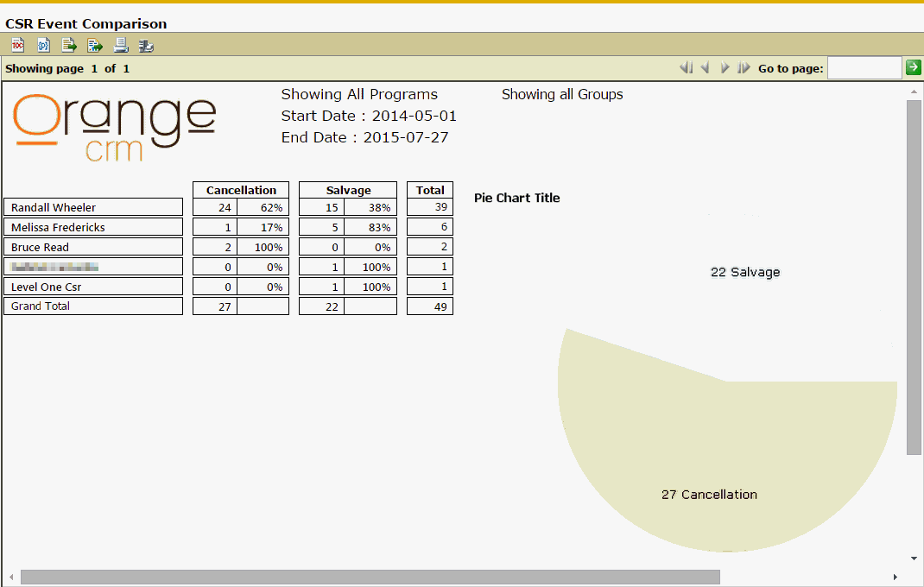Click the horizontal scrollbar thumb
Image resolution: width=924 pixels, height=587 pixels.
370,577
